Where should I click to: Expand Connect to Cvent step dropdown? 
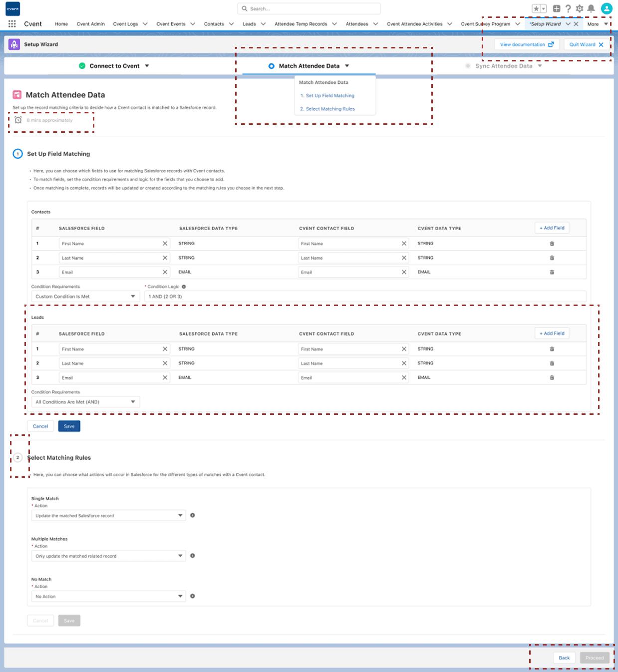147,66
